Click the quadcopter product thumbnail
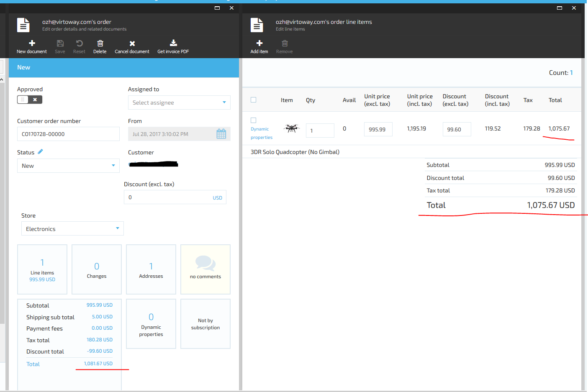This screenshot has height=392, width=588. (x=291, y=128)
